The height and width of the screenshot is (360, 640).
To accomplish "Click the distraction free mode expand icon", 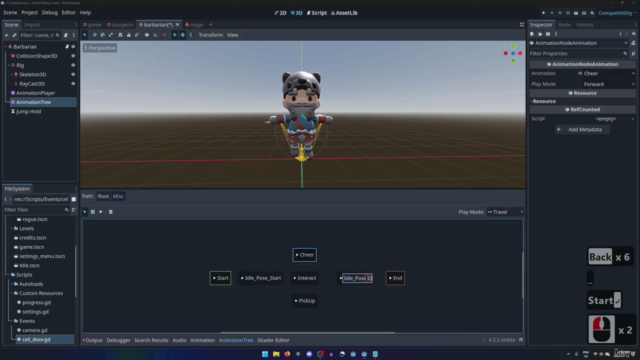I will pyautogui.click(x=522, y=24).
